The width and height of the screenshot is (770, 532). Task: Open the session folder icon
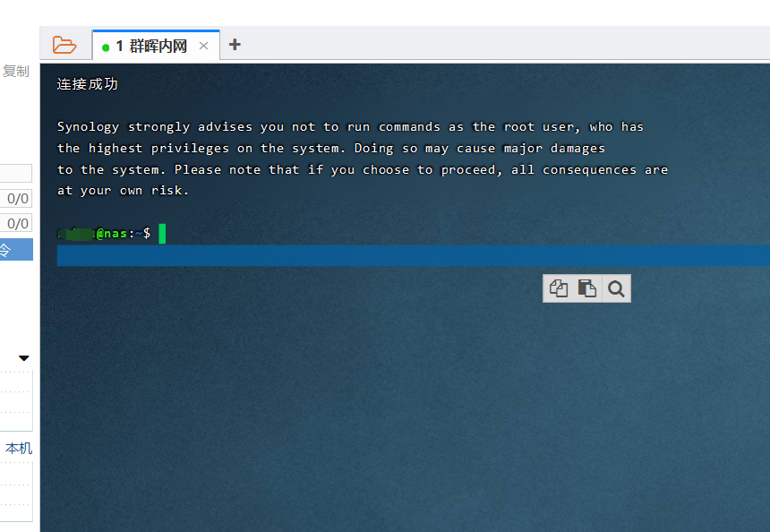(x=64, y=45)
